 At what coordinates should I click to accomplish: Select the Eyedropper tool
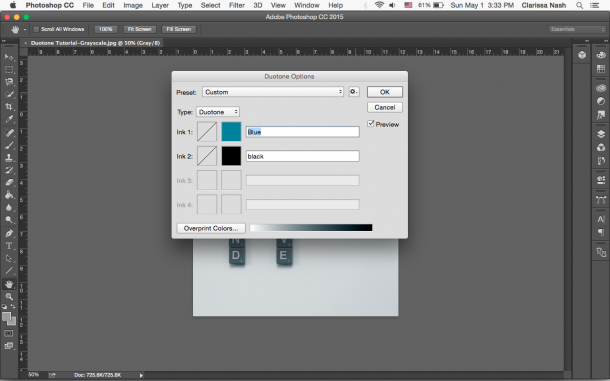(9, 119)
